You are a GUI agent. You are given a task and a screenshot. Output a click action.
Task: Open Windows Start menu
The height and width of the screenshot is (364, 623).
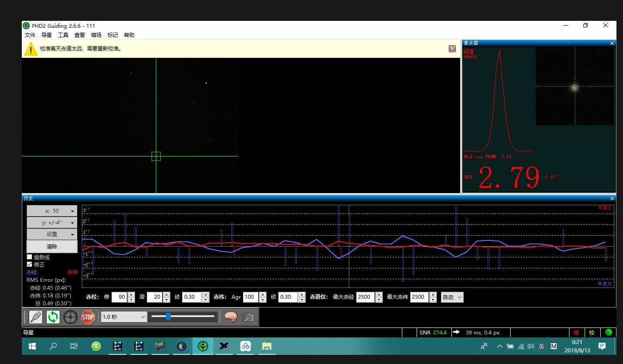(x=32, y=346)
